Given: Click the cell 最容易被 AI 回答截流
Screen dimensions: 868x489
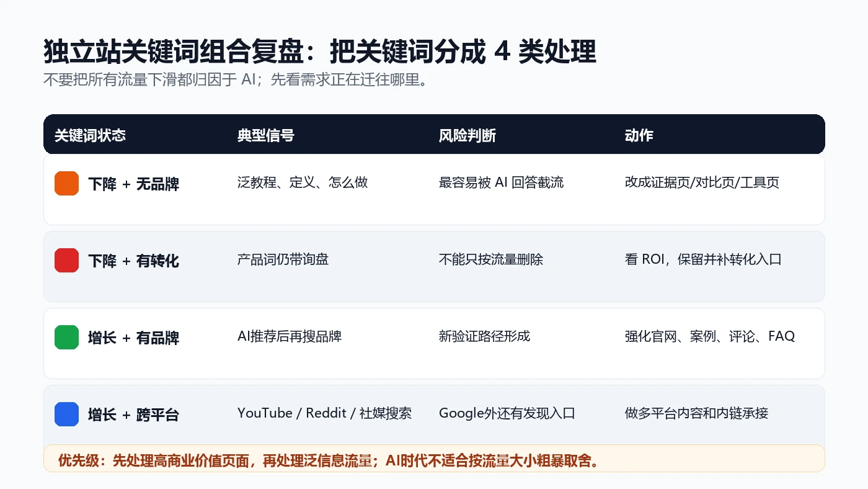Looking at the screenshot, I should 501,182.
